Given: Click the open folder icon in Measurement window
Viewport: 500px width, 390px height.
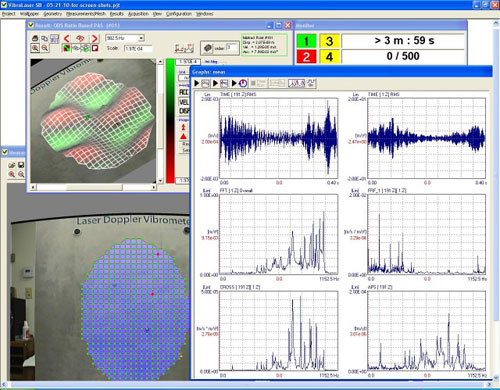Looking at the screenshot, I should point(12,165).
